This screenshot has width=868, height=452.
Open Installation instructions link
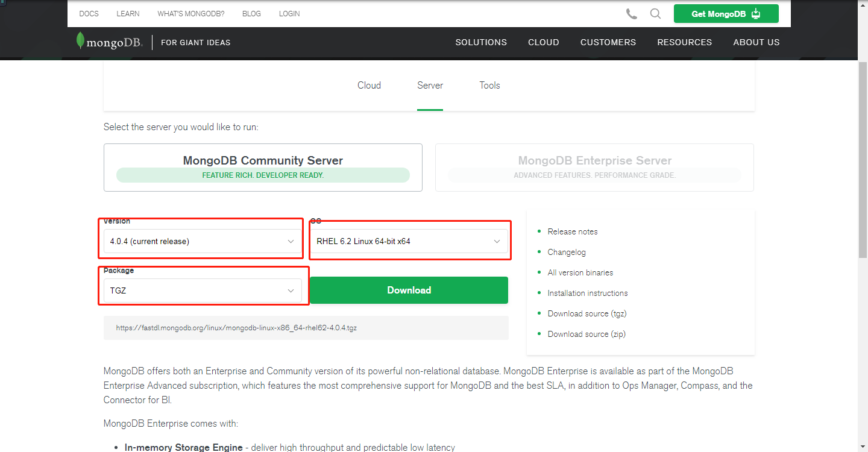588,293
